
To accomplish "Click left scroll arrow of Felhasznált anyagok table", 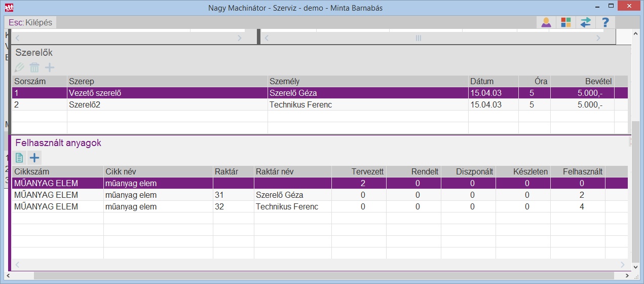I will point(17,265).
